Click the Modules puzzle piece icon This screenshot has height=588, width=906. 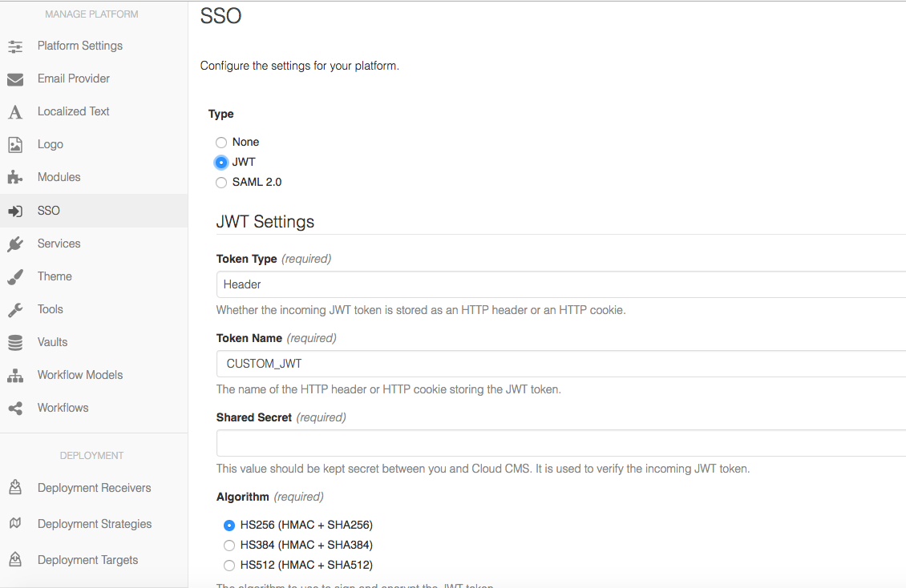[x=15, y=178]
